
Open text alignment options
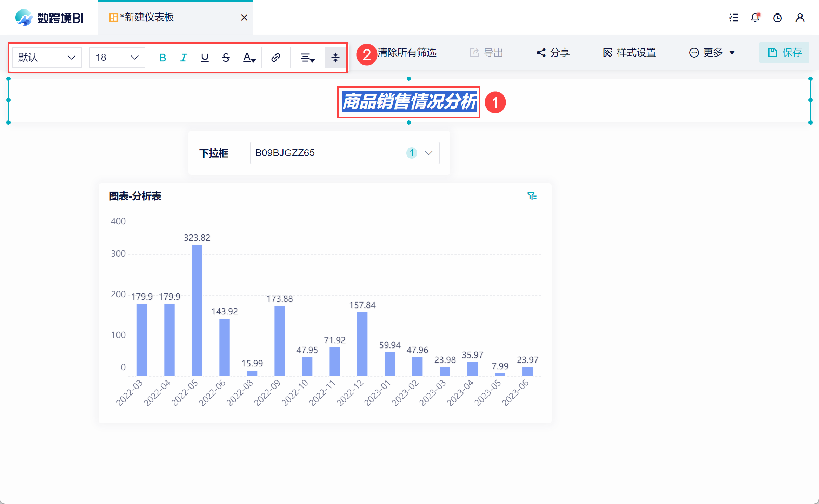[x=307, y=58]
